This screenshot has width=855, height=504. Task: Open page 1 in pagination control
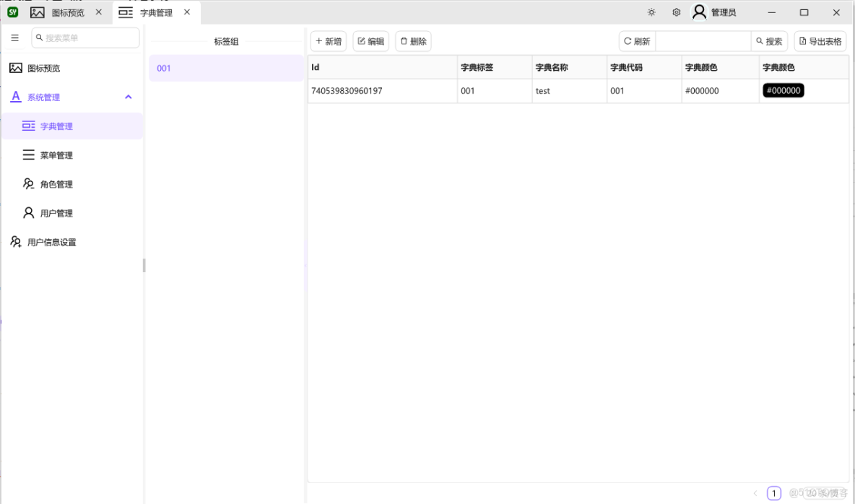(773, 492)
